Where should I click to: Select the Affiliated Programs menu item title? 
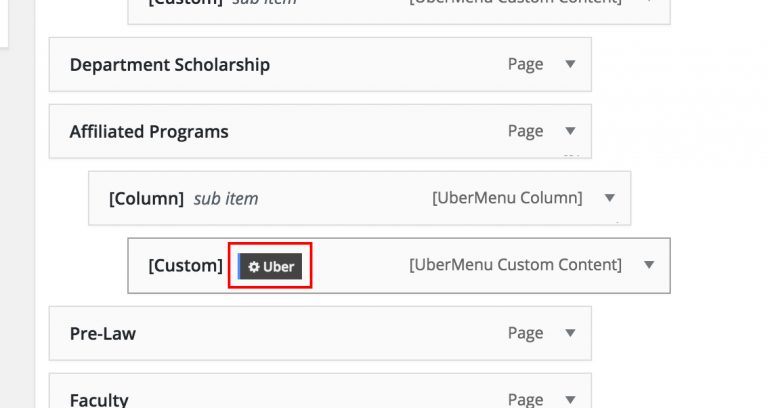click(149, 132)
